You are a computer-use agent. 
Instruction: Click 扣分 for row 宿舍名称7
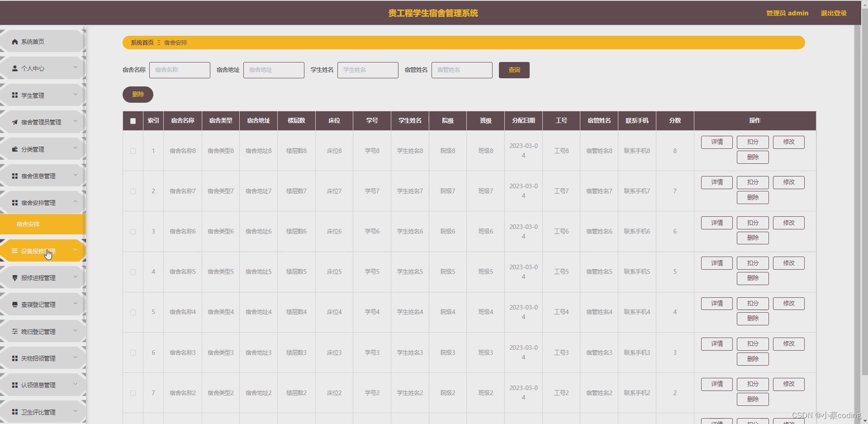point(753,182)
